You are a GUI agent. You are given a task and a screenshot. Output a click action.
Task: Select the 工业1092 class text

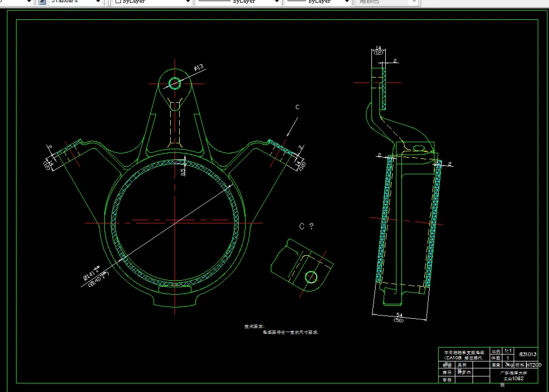tap(514, 378)
